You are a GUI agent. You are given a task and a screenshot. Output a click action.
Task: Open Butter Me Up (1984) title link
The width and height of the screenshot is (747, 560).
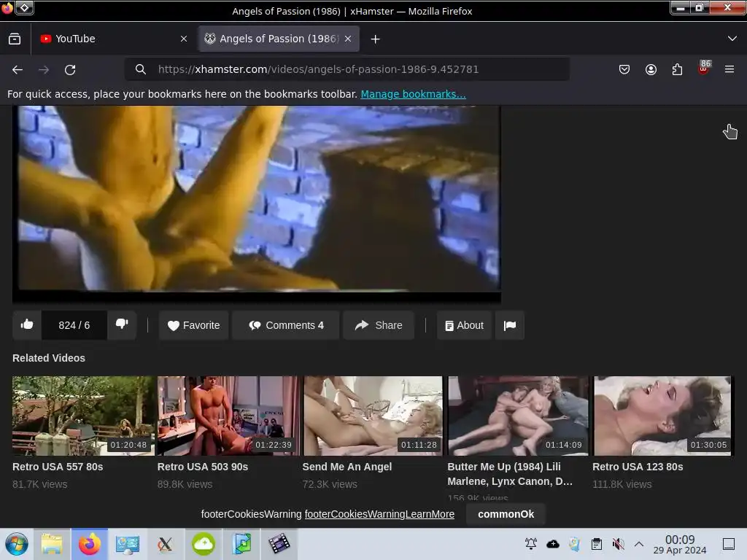[510, 474]
